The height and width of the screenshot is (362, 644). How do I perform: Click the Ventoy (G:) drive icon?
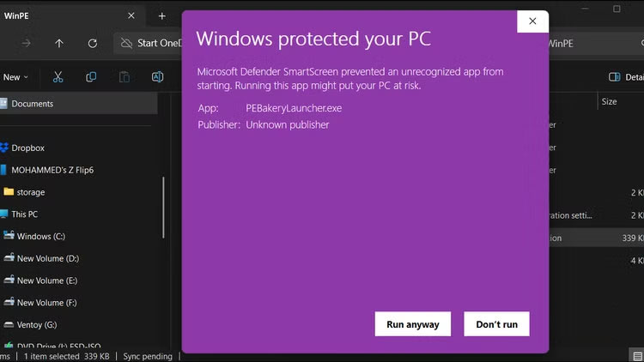pyautogui.click(x=9, y=324)
